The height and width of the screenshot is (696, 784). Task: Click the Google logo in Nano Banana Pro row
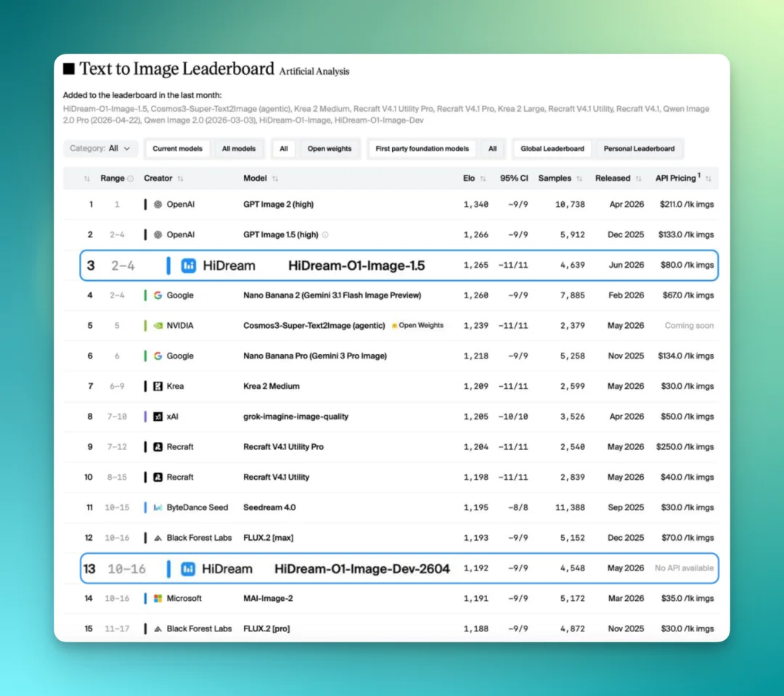pos(158,356)
